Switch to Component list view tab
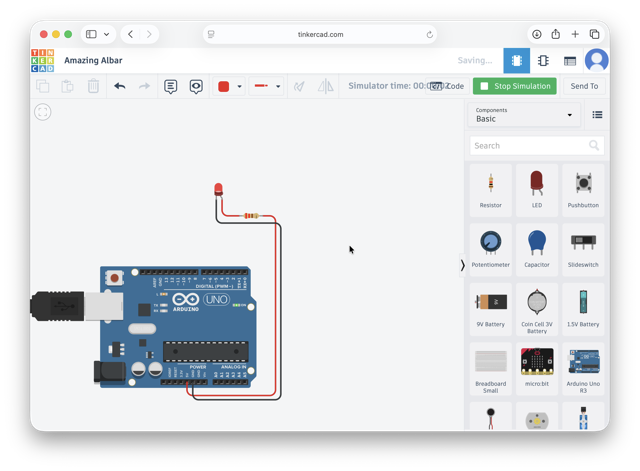Image resolution: width=640 pixels, height=471 pixels. click(x=570, y=61)
